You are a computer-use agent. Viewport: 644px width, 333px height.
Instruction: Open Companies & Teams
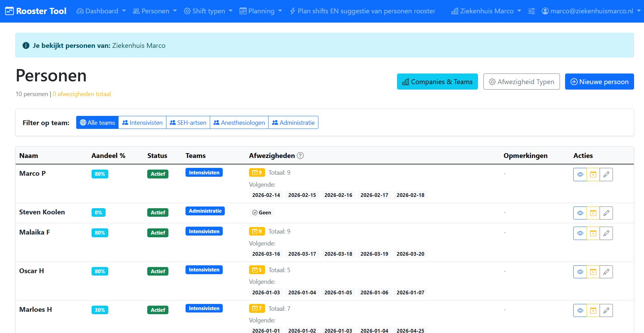pos(437,81)
